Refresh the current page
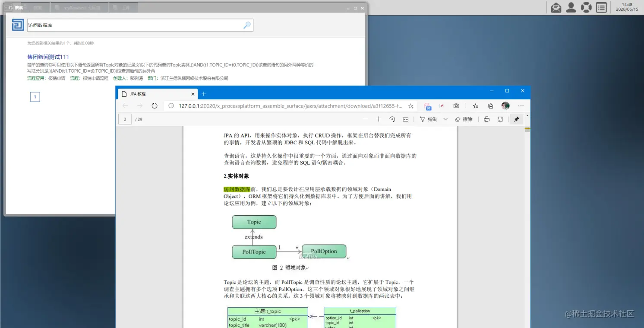Viewport: 644px width, 328px height. [x=155, y=105]
